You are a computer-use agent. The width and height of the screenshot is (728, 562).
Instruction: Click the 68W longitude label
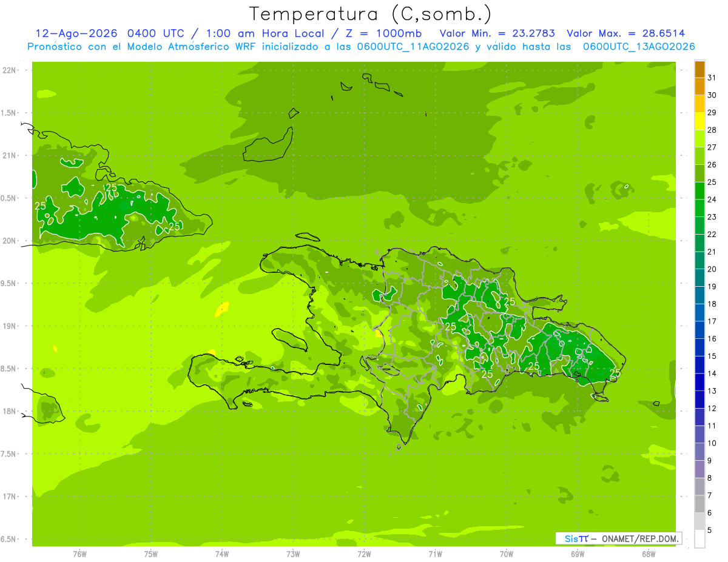(649, 554)
